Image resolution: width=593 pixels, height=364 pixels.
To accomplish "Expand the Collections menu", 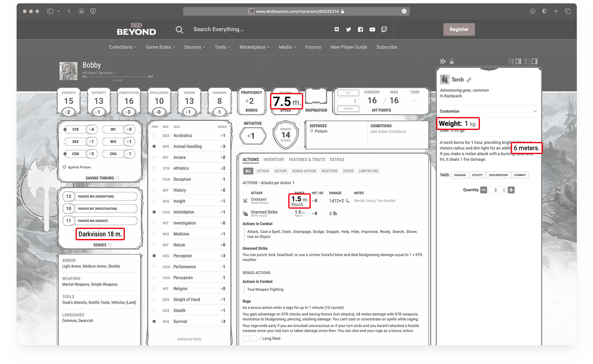I will pyautogui.click(x=123, y=47).
